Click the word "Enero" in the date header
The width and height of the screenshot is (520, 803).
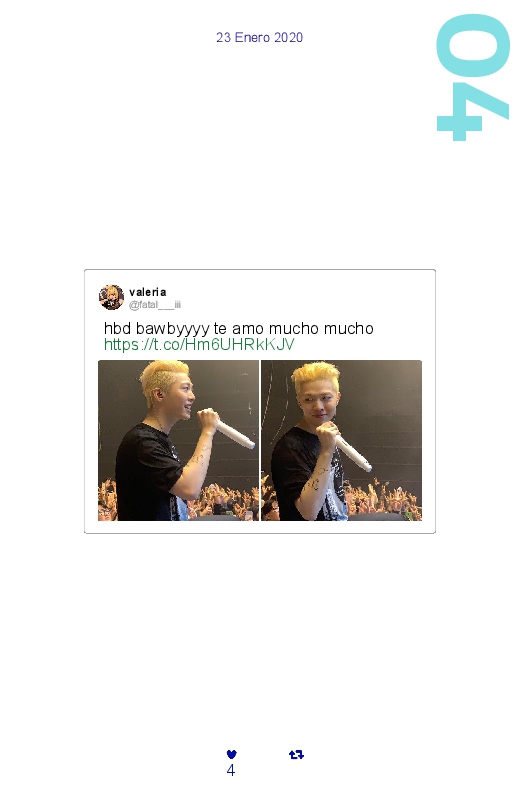point(252,37)
